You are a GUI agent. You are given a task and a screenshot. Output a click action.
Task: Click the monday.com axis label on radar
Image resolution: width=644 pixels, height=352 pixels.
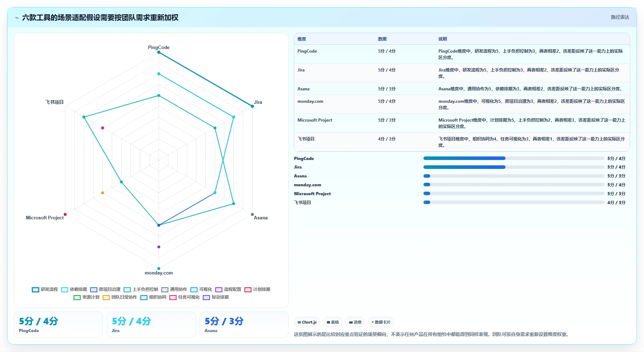point(159,273)
